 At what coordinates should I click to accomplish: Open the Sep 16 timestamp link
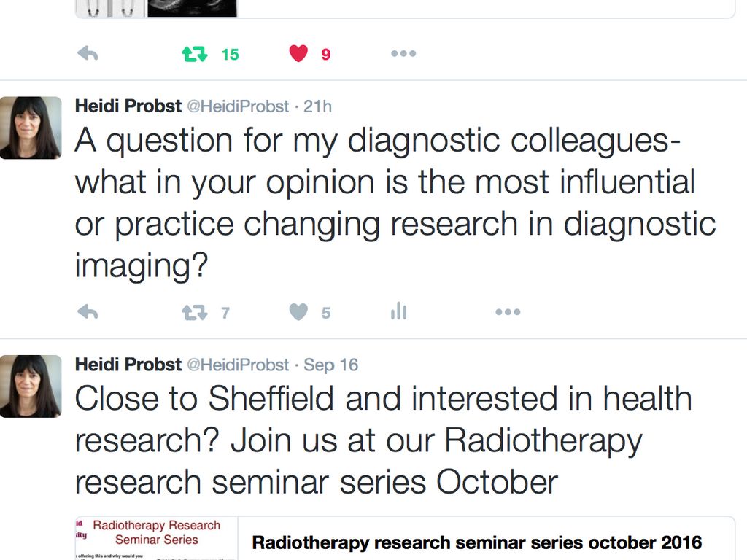330,365
